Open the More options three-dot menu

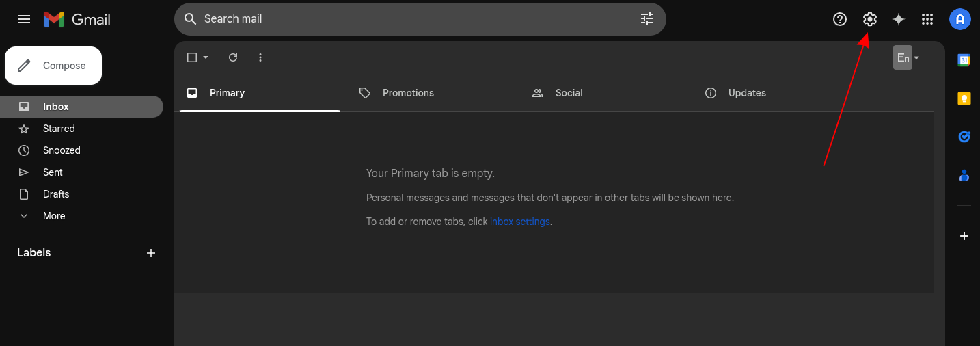pos(260,57)
